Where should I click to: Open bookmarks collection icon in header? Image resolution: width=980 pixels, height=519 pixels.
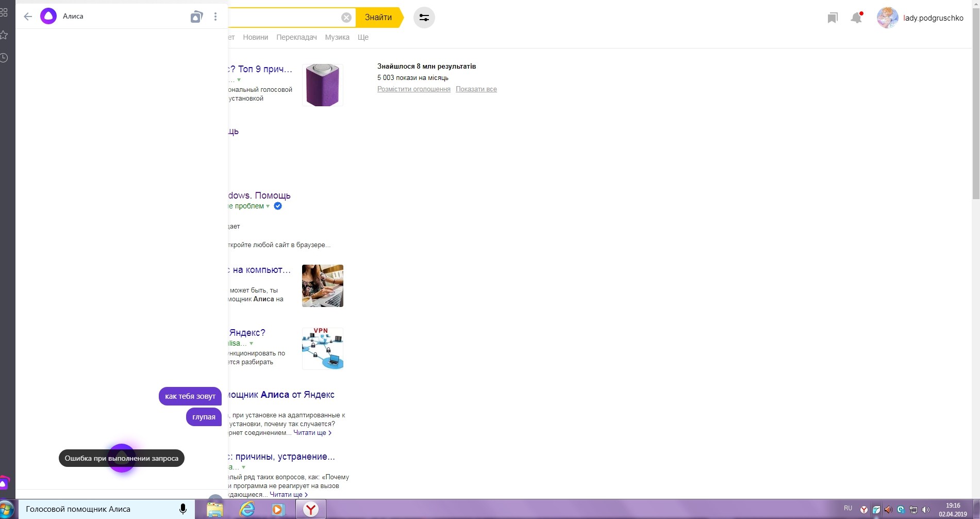point(832,18)
